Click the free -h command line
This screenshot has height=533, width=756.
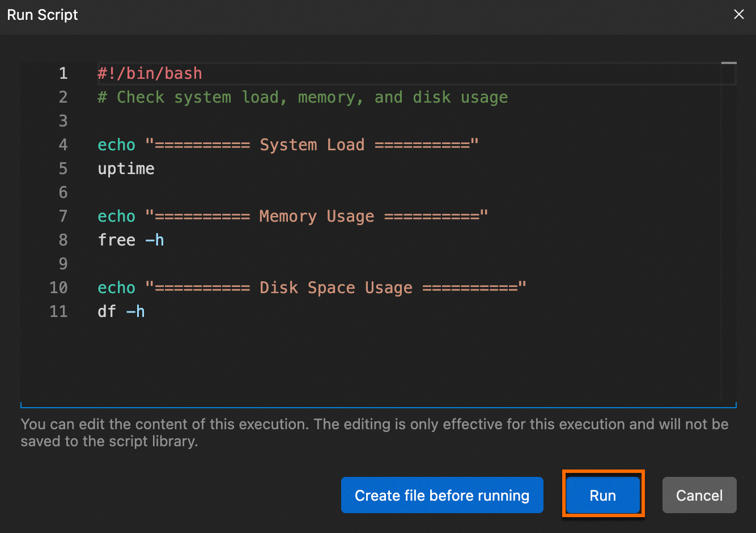pos(131,240)
